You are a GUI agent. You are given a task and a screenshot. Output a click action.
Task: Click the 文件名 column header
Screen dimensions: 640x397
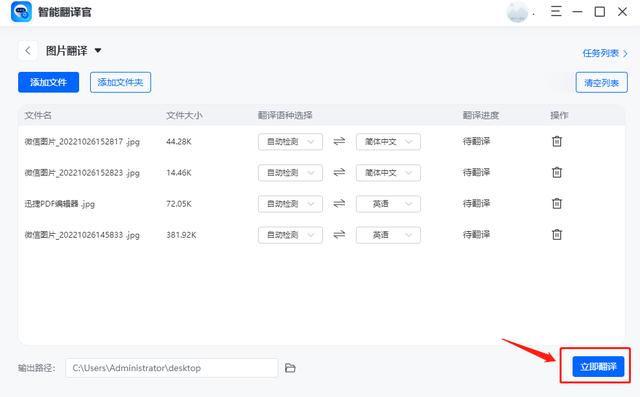38,115
